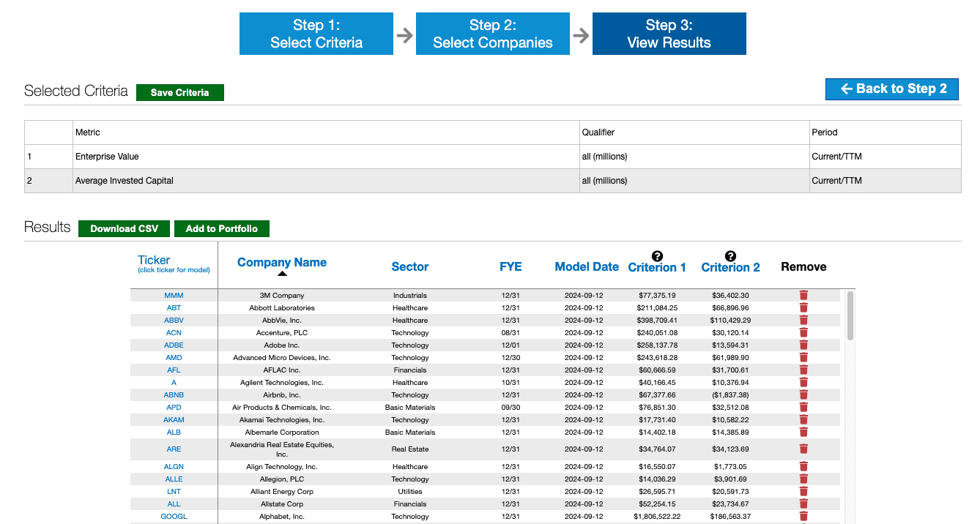Remove Accenture, PLC from results
This screenshot has width=980, height=524.
point(803,333)
